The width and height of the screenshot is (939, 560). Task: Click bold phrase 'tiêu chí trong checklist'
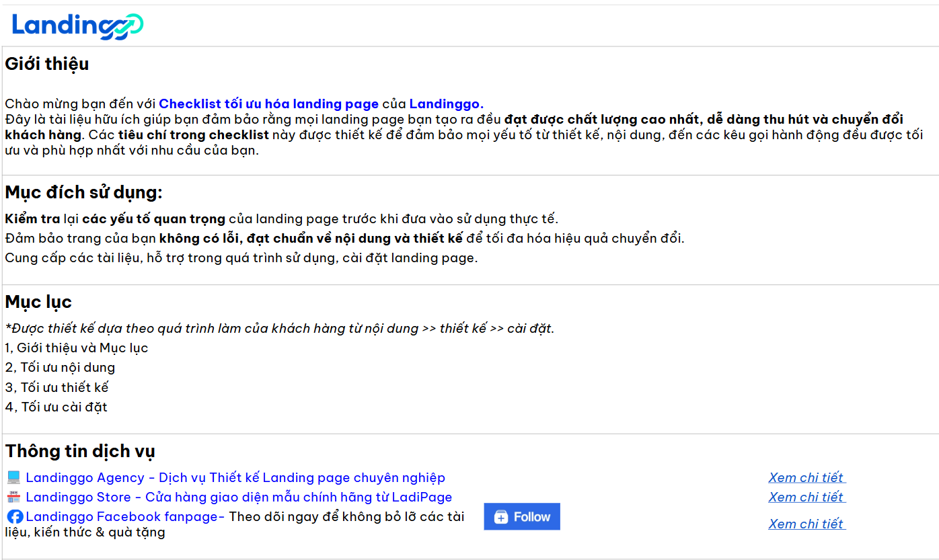(x=194, y=134)
